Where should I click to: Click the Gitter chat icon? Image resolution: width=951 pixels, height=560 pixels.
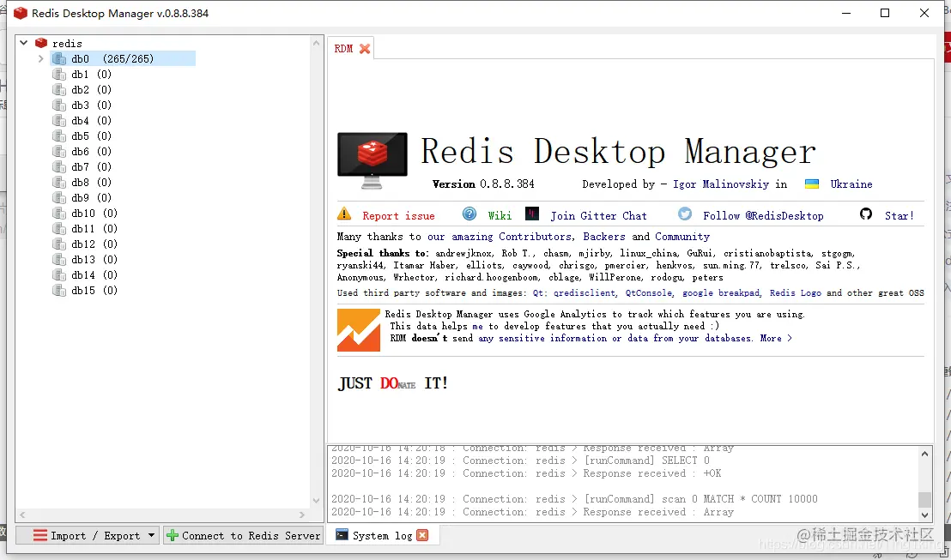click(532, 214)
